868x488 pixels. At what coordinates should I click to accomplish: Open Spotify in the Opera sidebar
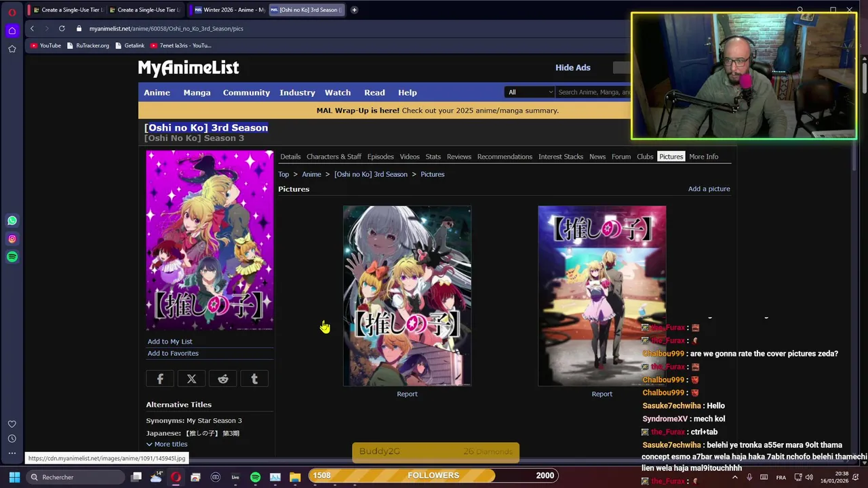click(12, 257)
